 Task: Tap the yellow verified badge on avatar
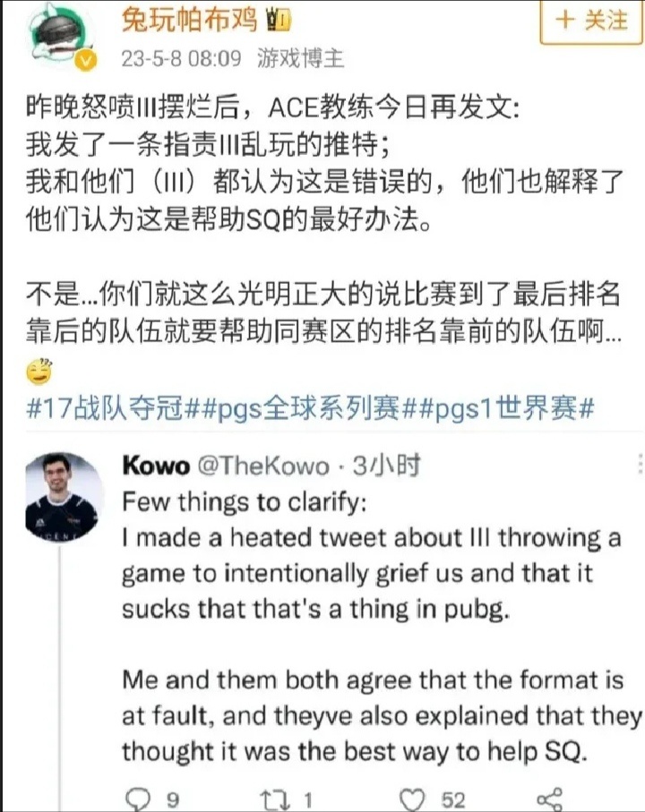86,60
